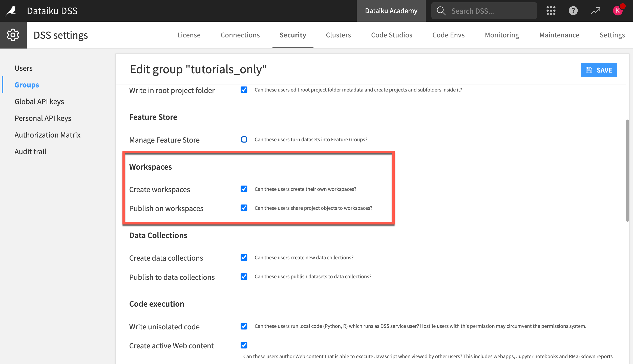Open the Monitoring tab
633x364 pixels.
coord(502,35)
